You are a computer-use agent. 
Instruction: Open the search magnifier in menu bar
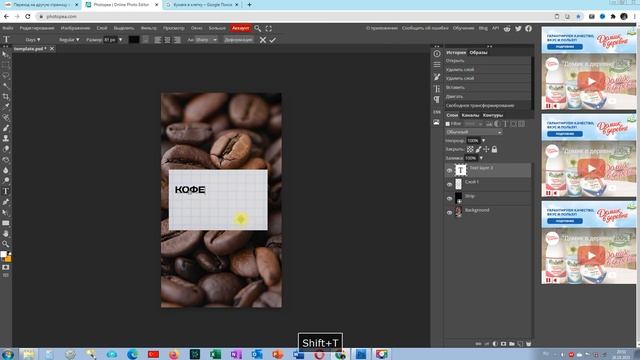point(258,29)
